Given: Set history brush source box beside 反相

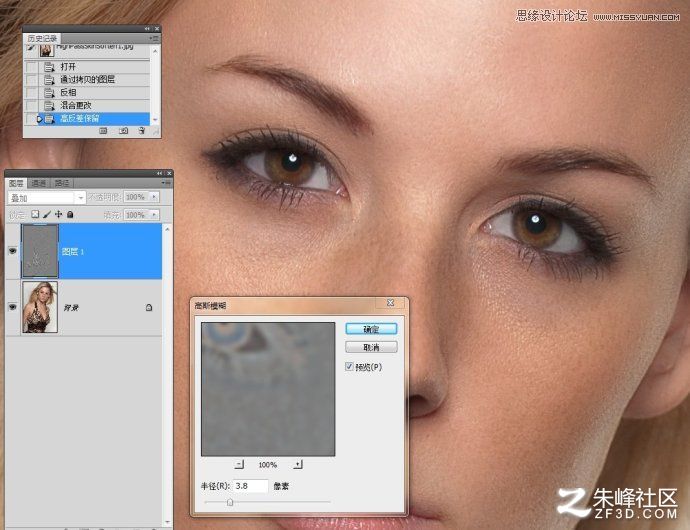Looking at the screenshot, I should click(x=31, y=93).
